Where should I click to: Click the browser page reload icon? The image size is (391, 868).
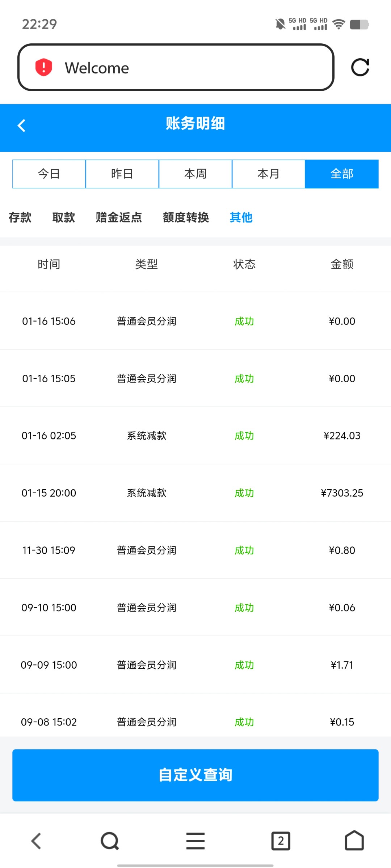pyautogui.click(x=360, y=67)
